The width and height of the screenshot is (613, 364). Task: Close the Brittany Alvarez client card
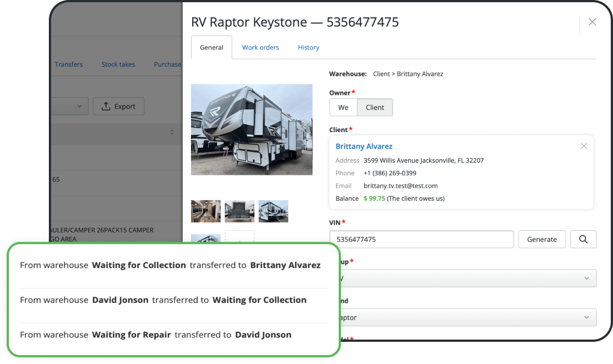(x=584, y=145)
